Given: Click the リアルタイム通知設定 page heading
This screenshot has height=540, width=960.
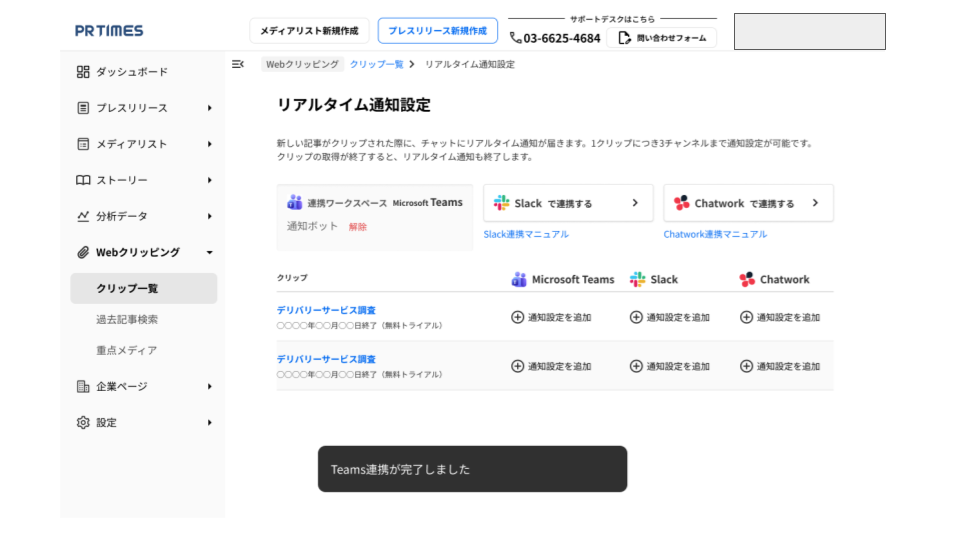Looking at the screenshot, I should click(354, 105).
